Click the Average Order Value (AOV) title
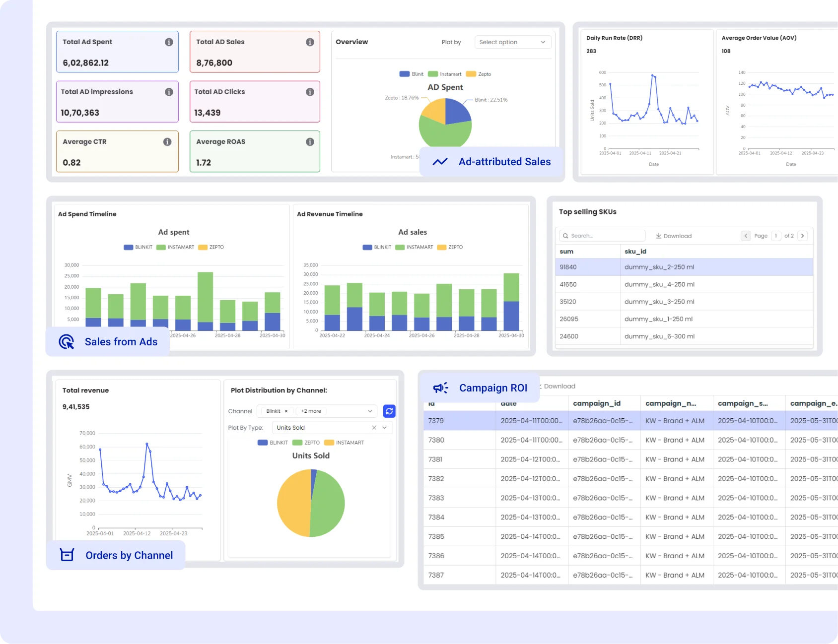 click(x=759, y=38)
